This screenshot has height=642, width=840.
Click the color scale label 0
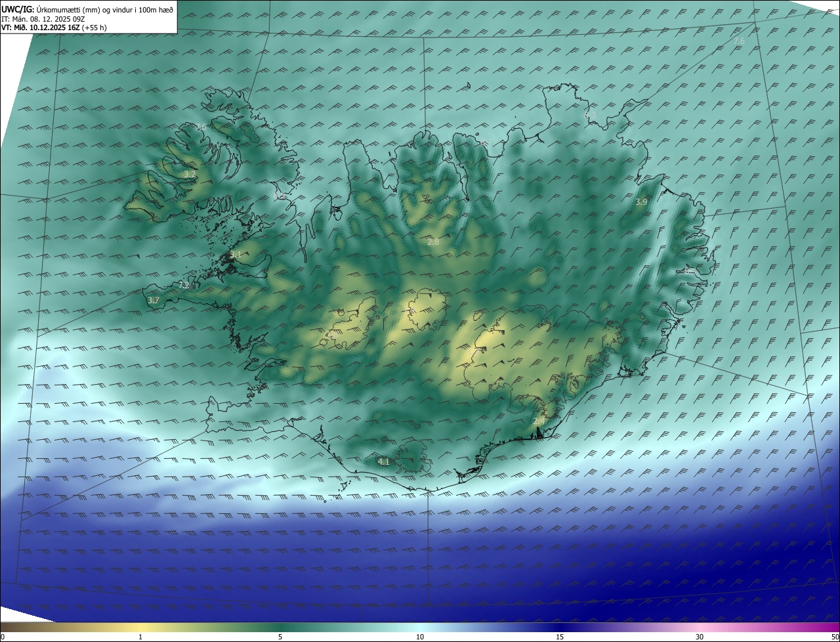pyautogui.click(x=3, y=637)
